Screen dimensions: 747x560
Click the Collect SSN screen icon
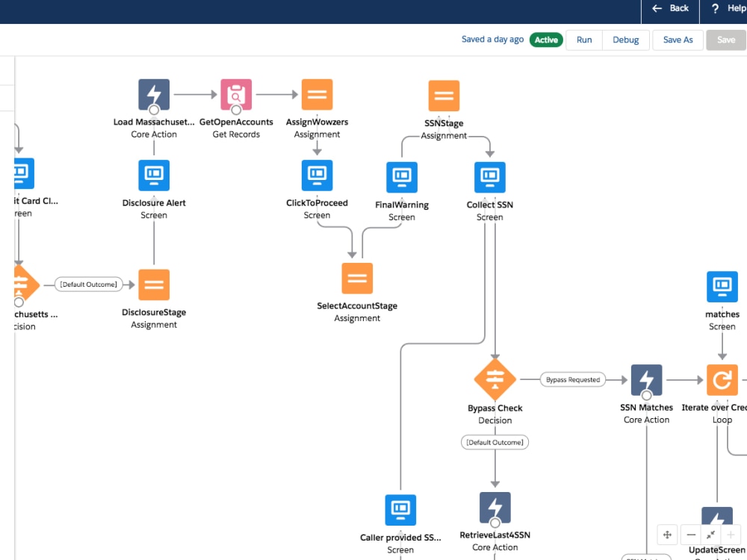tap(489, 177)
